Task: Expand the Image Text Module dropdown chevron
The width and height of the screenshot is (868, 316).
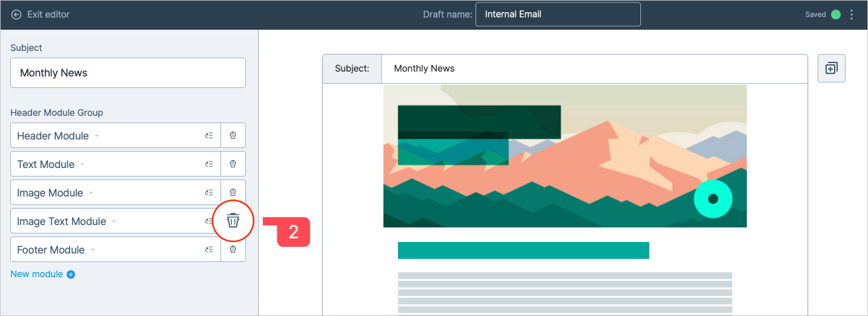Action: tap(114, 221)
